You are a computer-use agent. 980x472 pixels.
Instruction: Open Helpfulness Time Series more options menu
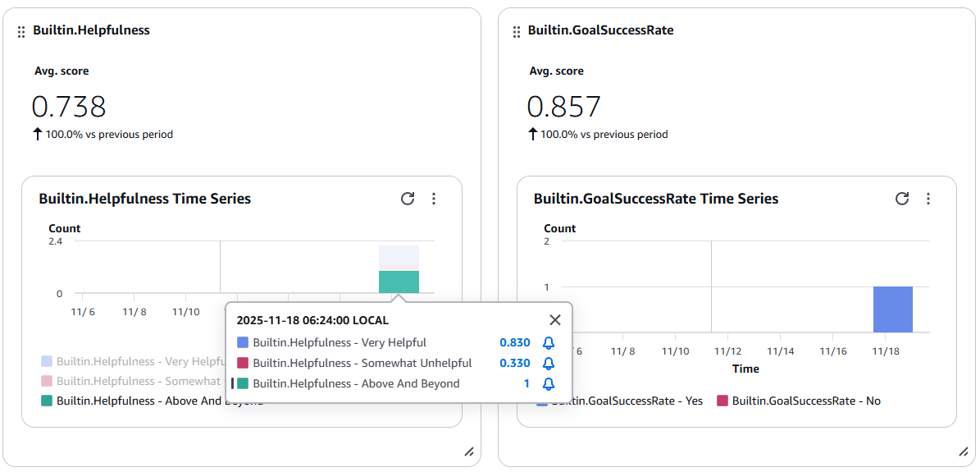click(434, 199)
